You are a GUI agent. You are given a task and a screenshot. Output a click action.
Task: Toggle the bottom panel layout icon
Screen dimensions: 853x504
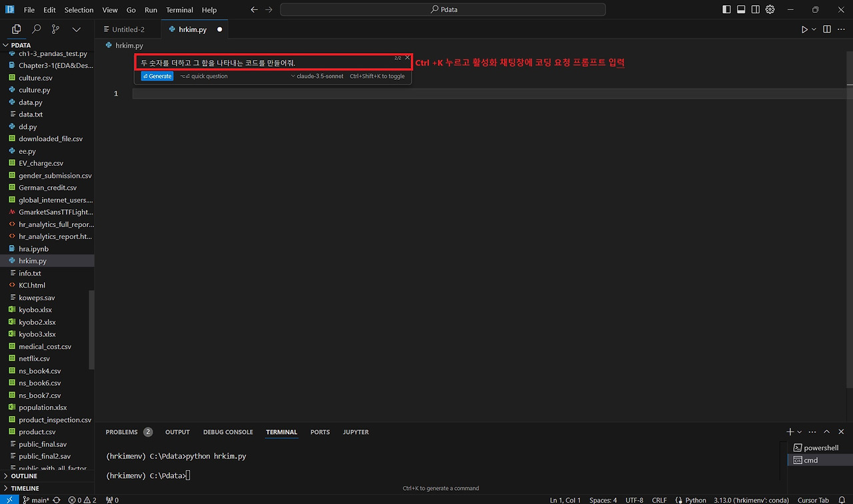741,10
